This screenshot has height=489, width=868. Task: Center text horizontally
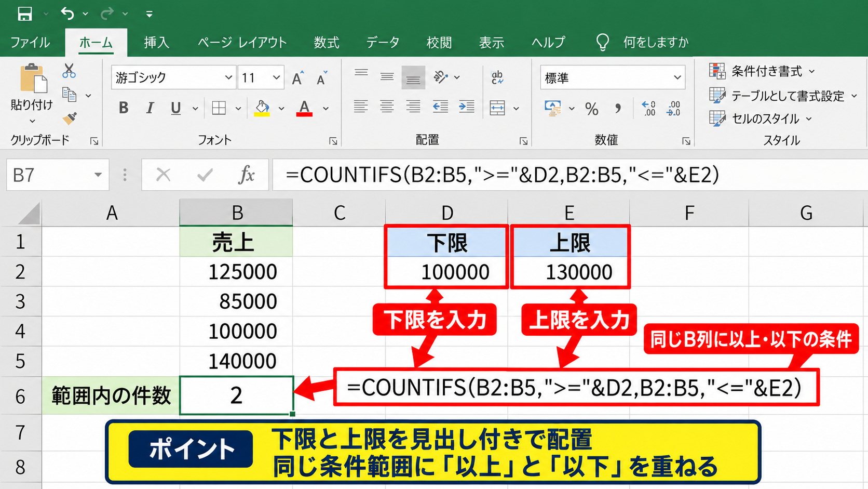(387, 107)
